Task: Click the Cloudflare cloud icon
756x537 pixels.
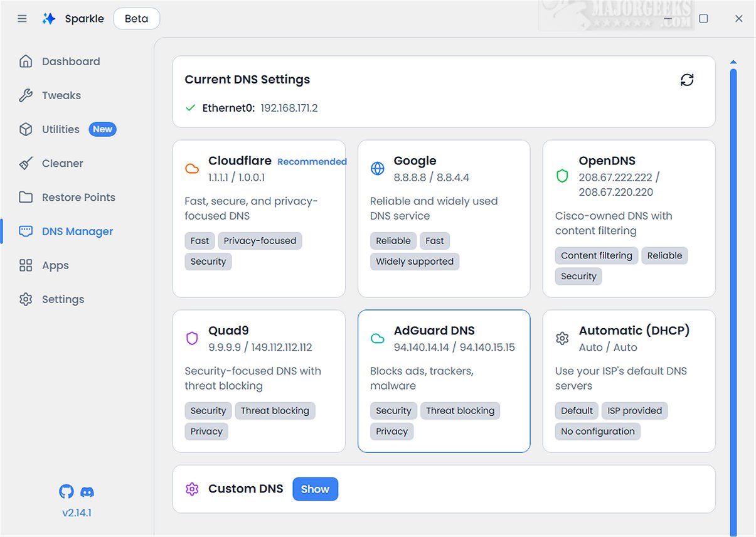Action: [192, 169]
